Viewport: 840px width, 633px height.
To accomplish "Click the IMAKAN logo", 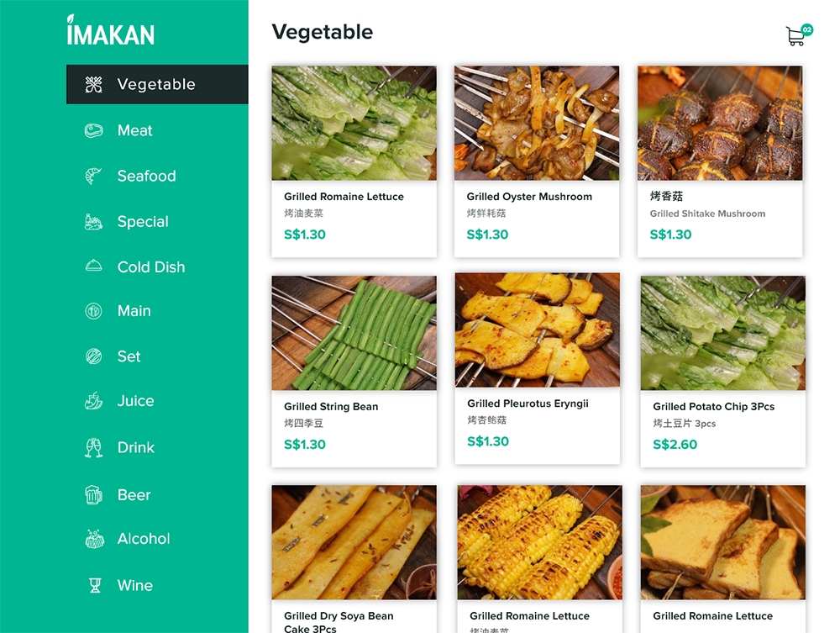I will (x=111, y=30).
